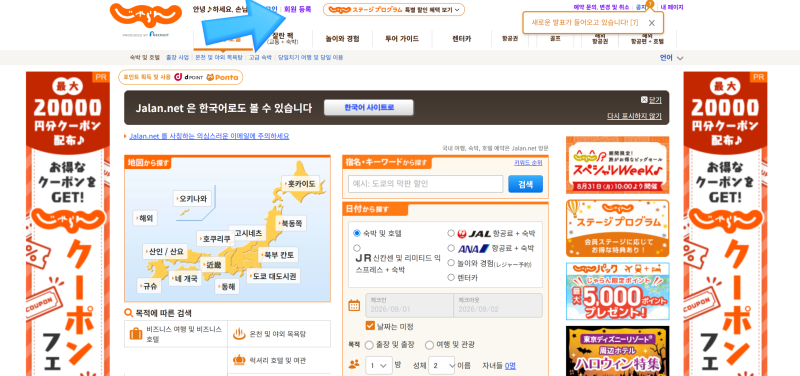Select 동해 region on the map
Screen dimensions: 800x376
coord(227,286)
